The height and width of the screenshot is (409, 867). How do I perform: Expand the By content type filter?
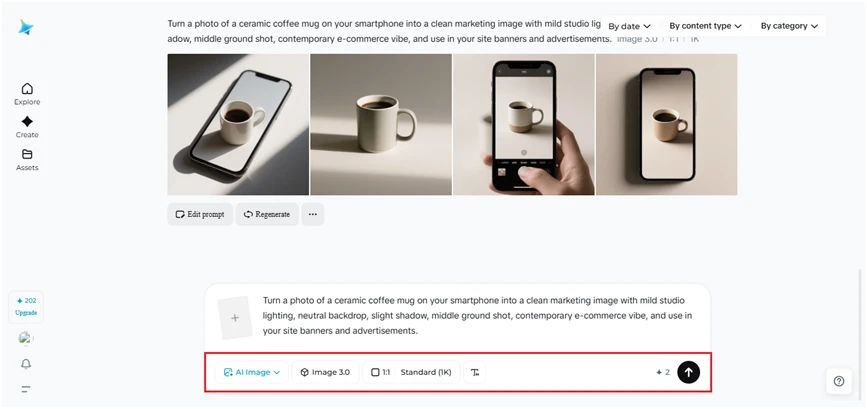705,26
